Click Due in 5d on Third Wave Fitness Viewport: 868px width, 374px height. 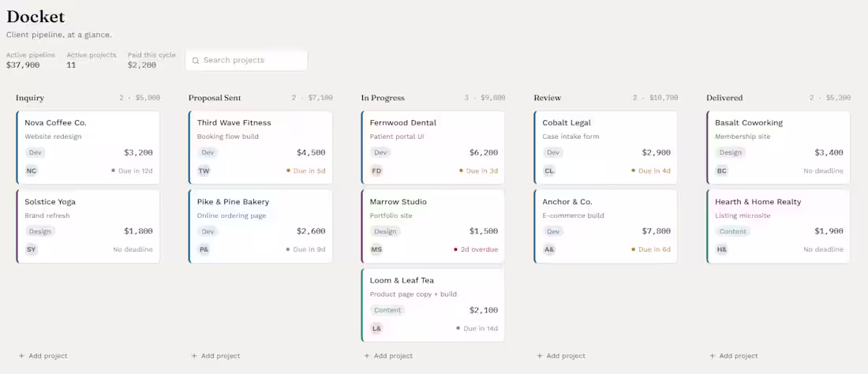[x=305, y=171]
